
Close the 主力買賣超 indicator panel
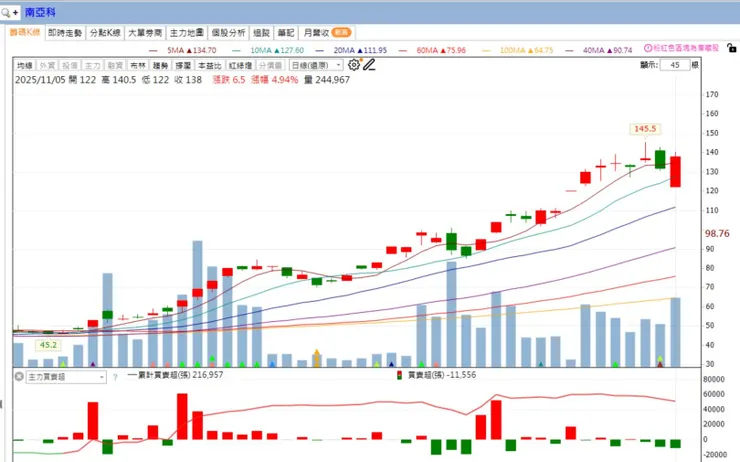pyautogui.click(x=19, y=377)
